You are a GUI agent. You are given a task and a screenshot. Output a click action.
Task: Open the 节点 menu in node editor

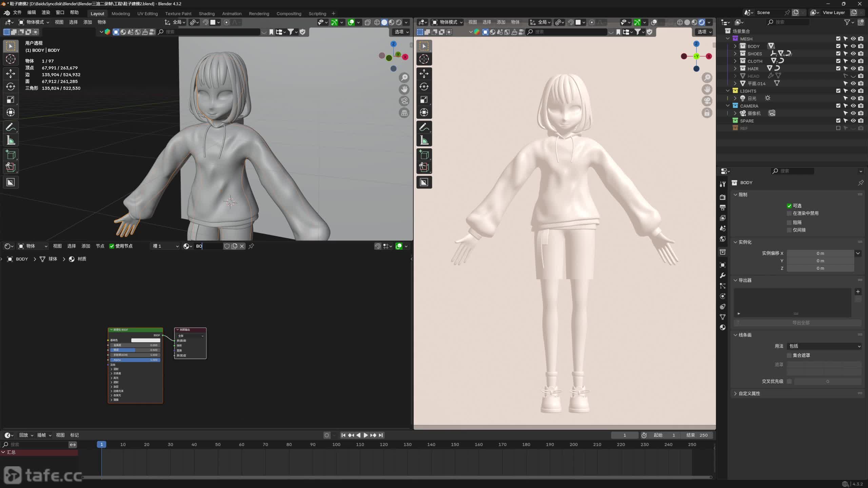(100, 246)
